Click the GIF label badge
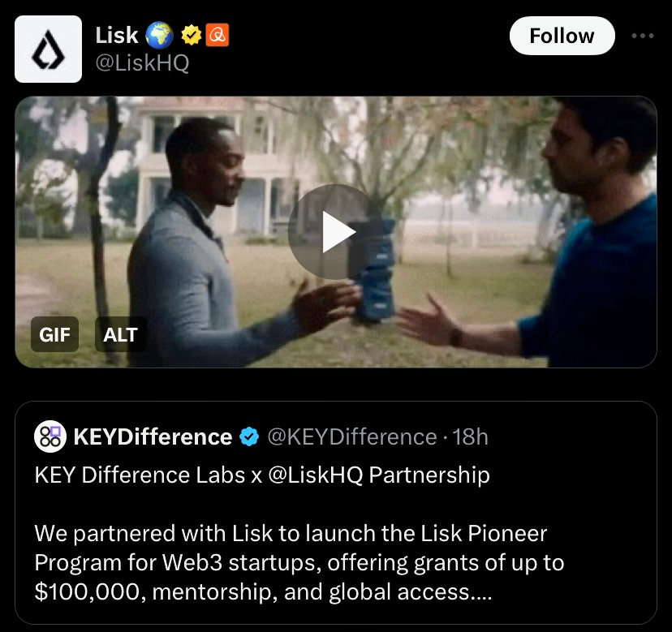Viewport: 672px width, 632px height. [x=54, y=334]
